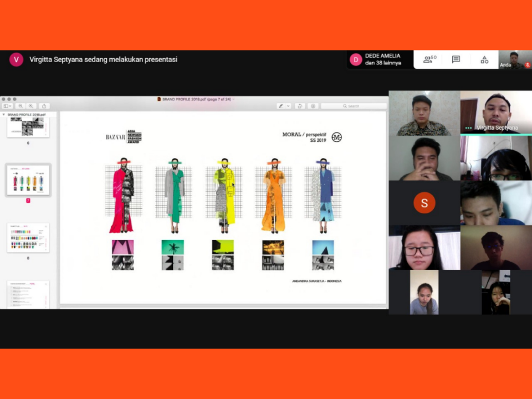Click the "BRAND PROFILE 2018.pdf" sidebar label
Image resolution: width=532 pixels, height=399 pixels.
point(27,115)
